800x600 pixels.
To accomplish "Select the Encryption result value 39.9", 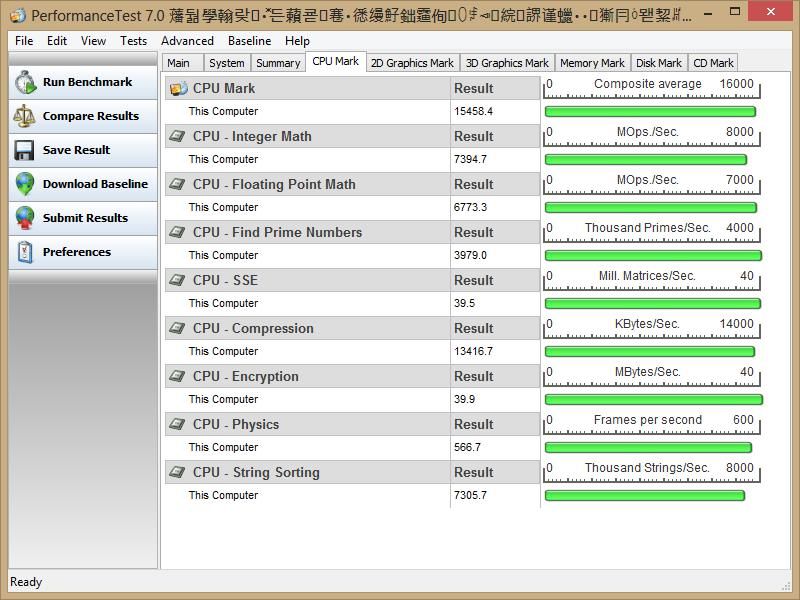I will [x=464, y=399].
